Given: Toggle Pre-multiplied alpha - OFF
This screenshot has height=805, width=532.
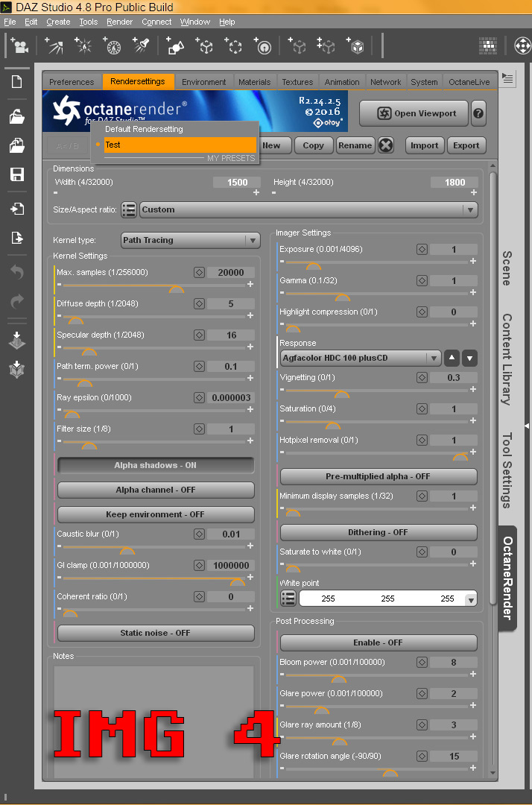Looking at the screenshot, I should [x=378, y=476].
